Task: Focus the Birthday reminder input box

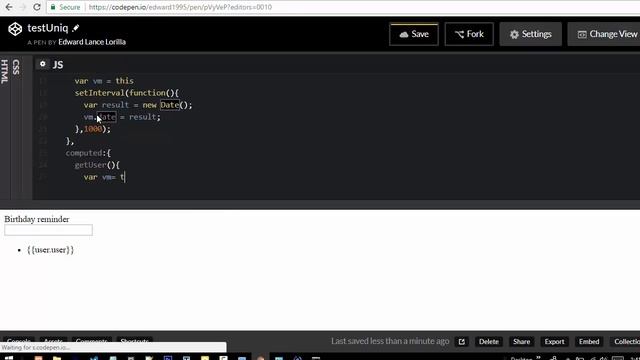Action: [x=49, y=230]
